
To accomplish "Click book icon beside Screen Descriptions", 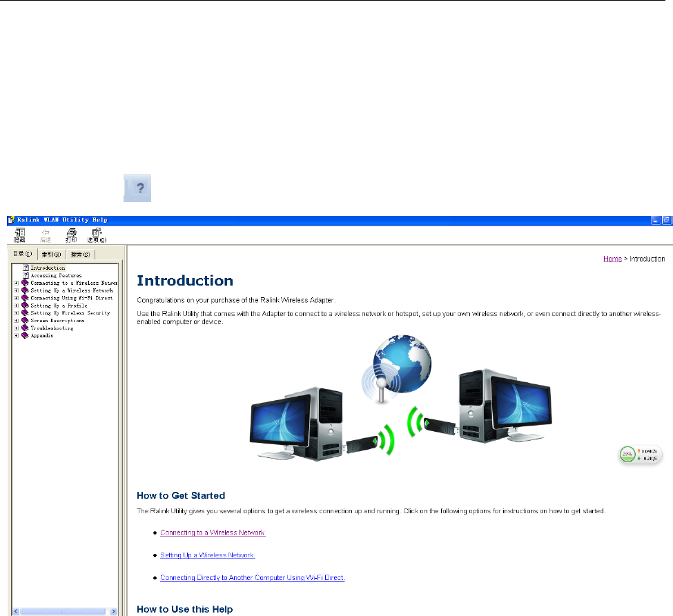I will click(x=25, y=321).
